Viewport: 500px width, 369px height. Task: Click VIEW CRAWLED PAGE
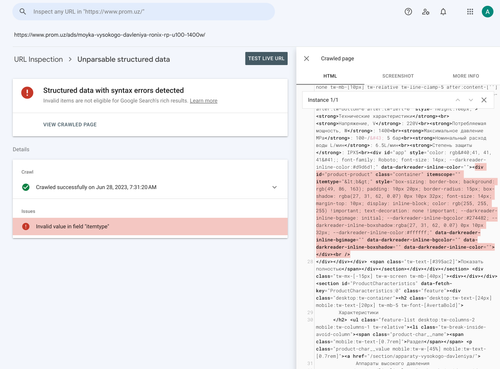click(70, 124)
